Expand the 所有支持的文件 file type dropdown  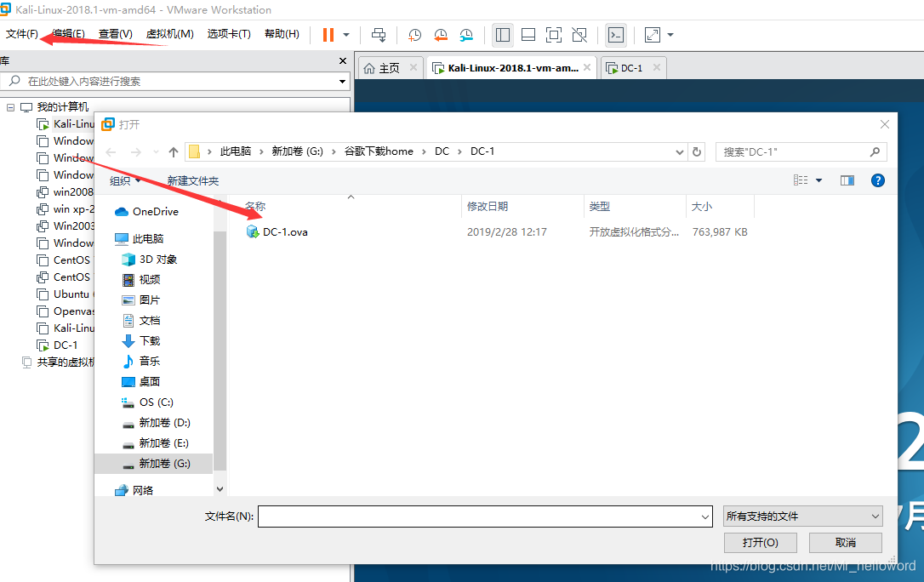pyautogui.click(x=802, y=516)
